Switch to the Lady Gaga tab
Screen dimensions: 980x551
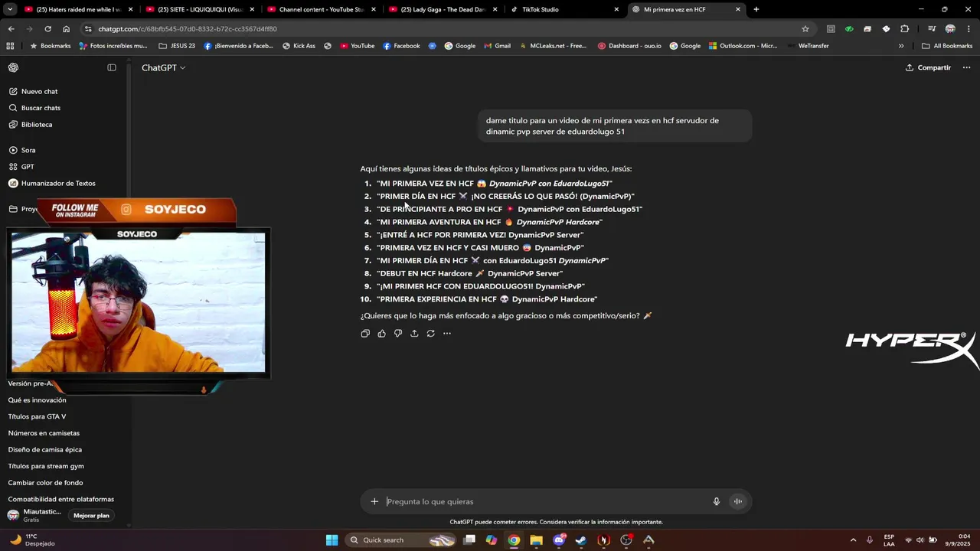click(x=442, y=9)
